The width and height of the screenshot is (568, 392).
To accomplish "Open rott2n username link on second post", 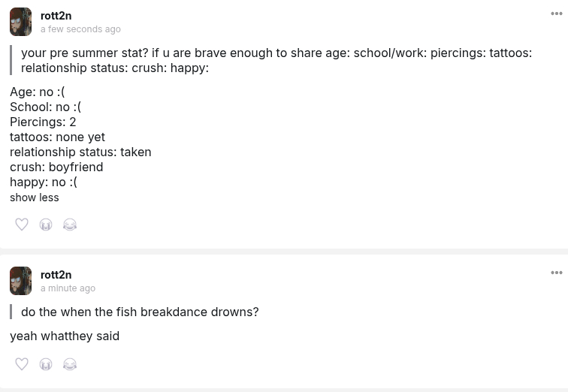I will click(56, 274).
